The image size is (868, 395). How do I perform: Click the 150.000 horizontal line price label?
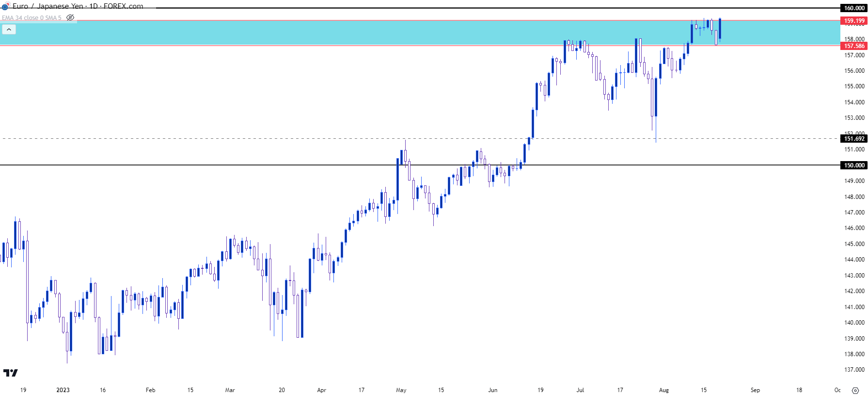(854, 165)
